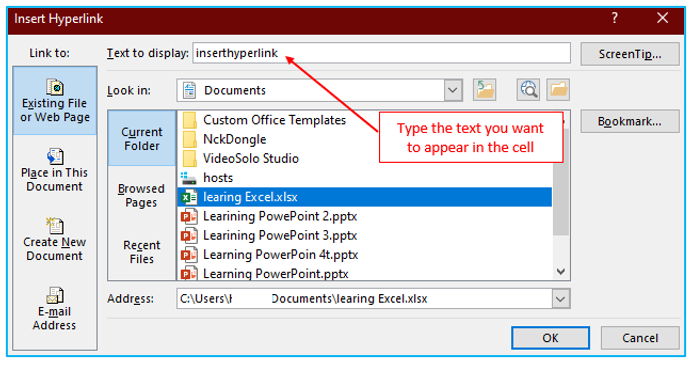Image resolution: width=694 pixels, height=365 pixels.
Task: Open Browse the Web search icon
Action: [x=528, y=90]
